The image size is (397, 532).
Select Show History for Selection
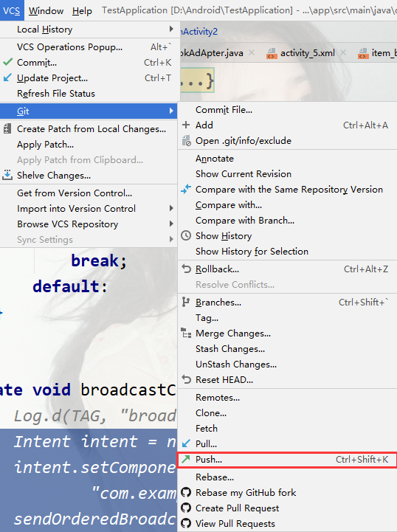click(x=287, y=251)
